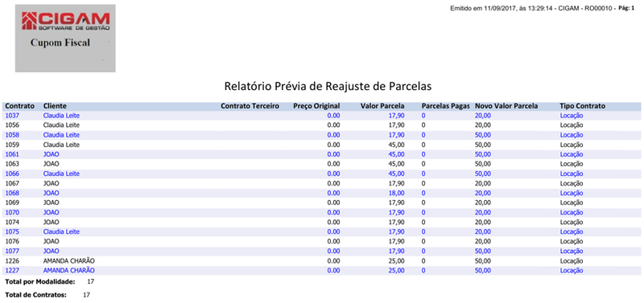This screenshot has width=644, height=303.
Task: Click Claudia Leite in contract 1075 row
Action: click(x=61, y=231)
